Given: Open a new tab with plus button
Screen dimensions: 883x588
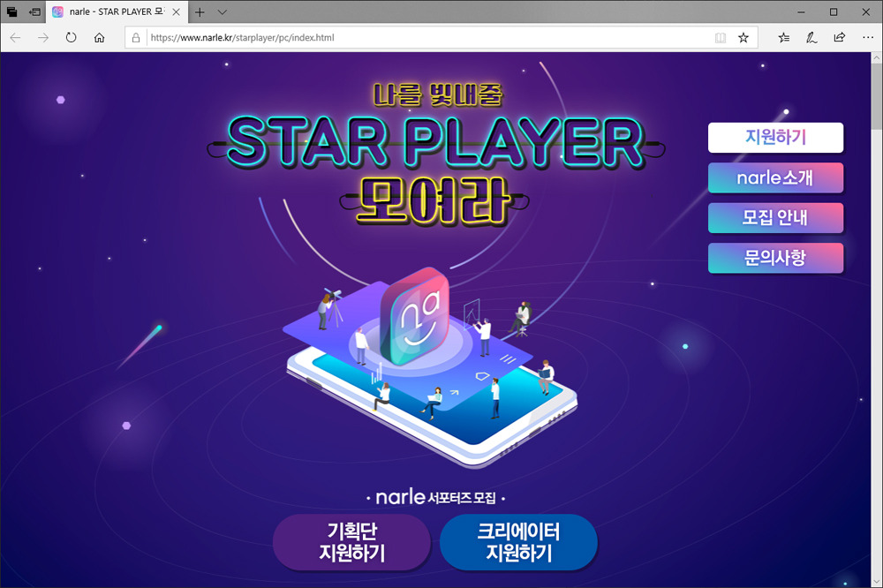Looking at the screenshot, I should click(x=200, y=11).
